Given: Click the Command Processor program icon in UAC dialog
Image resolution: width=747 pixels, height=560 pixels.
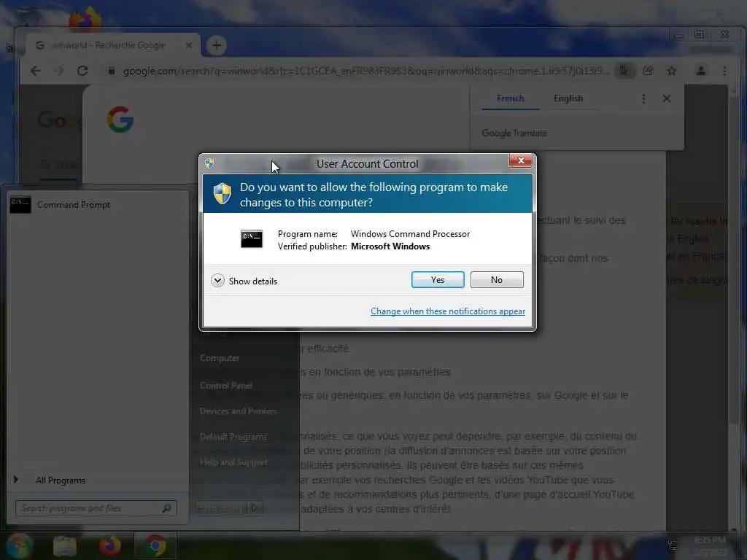Looking at the screenshot, I should click(251, 238).
